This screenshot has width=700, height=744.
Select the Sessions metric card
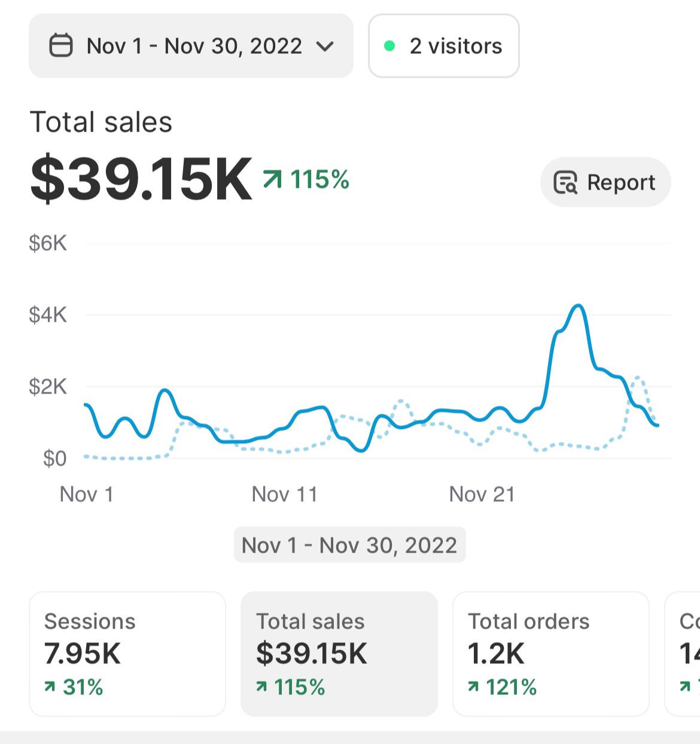(x=127, y=654)
